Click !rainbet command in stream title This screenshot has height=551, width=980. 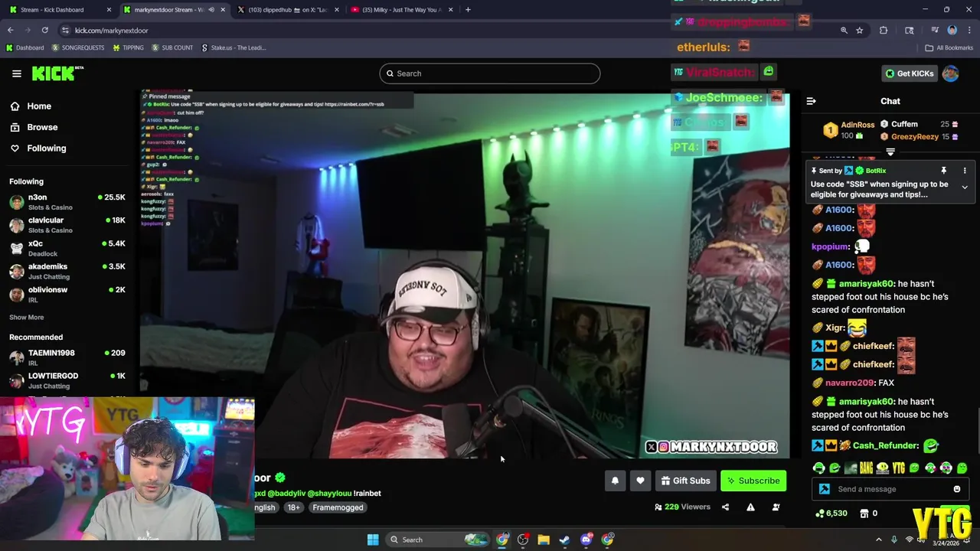click(x=367, y=494)
